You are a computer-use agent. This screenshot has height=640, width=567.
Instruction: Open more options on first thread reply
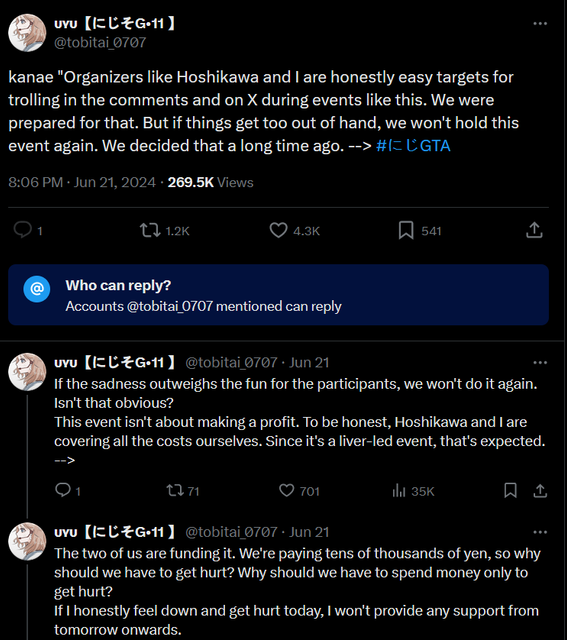(x=540, y=362)
